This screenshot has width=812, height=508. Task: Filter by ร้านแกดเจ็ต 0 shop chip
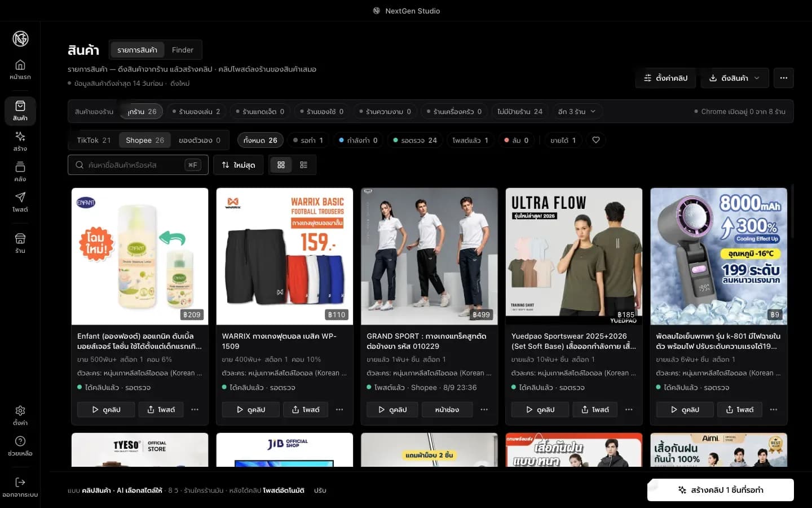[260, 111]
